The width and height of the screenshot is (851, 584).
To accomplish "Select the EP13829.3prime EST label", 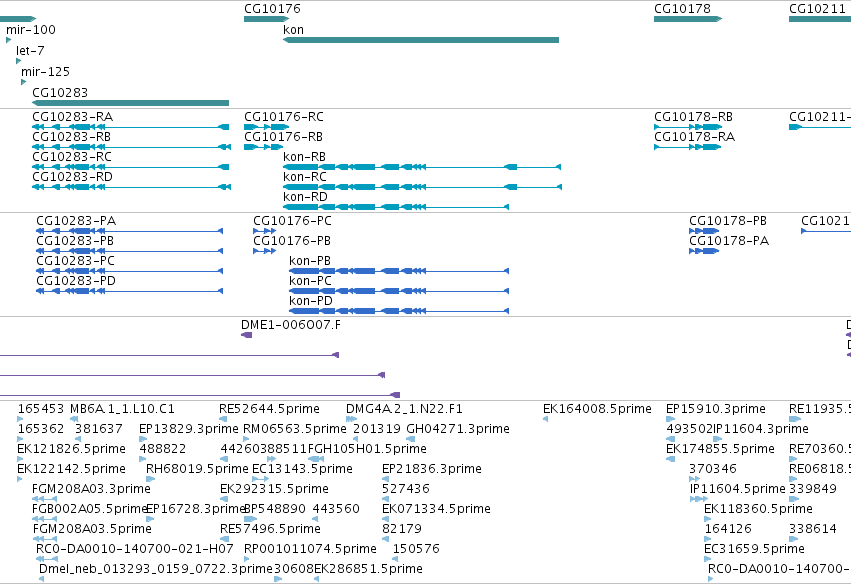I will tap(189, 429).
